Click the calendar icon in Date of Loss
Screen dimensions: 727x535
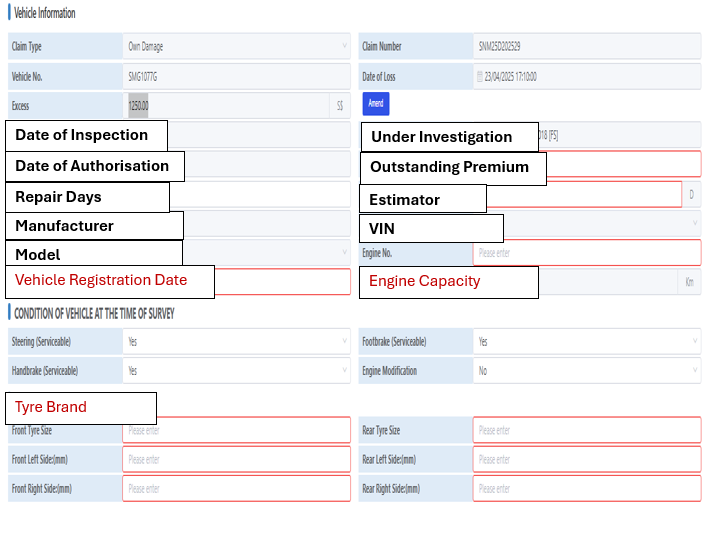click(x=480, y=76)
